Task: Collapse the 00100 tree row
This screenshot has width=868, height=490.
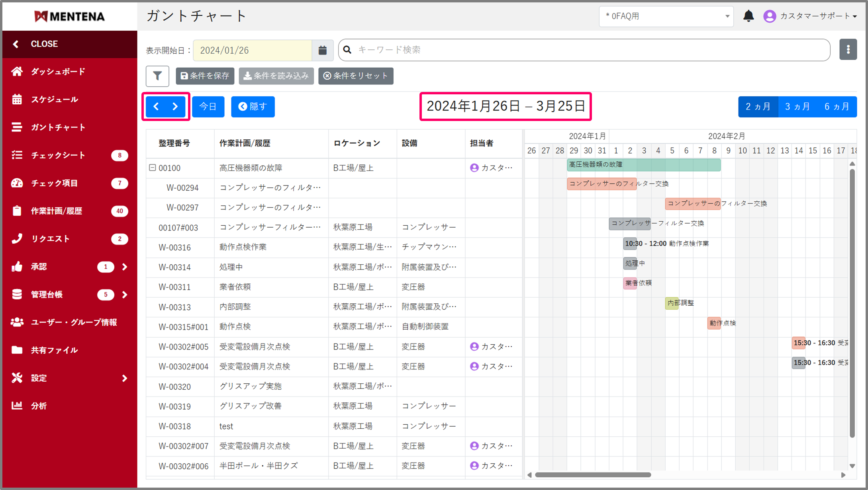Action: tap(152, 168)
